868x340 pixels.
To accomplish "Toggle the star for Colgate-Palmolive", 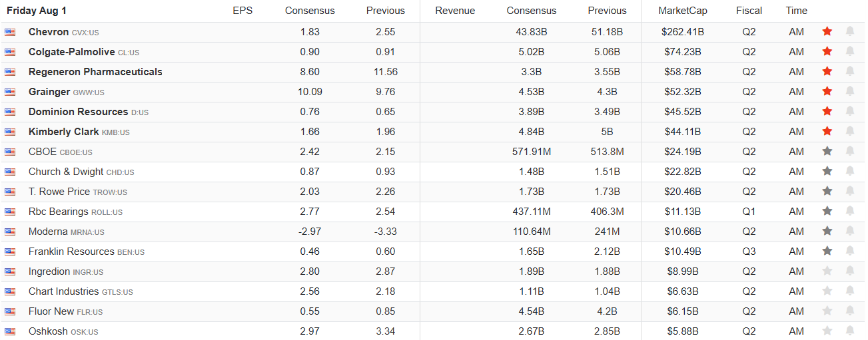I will (827, 51).
